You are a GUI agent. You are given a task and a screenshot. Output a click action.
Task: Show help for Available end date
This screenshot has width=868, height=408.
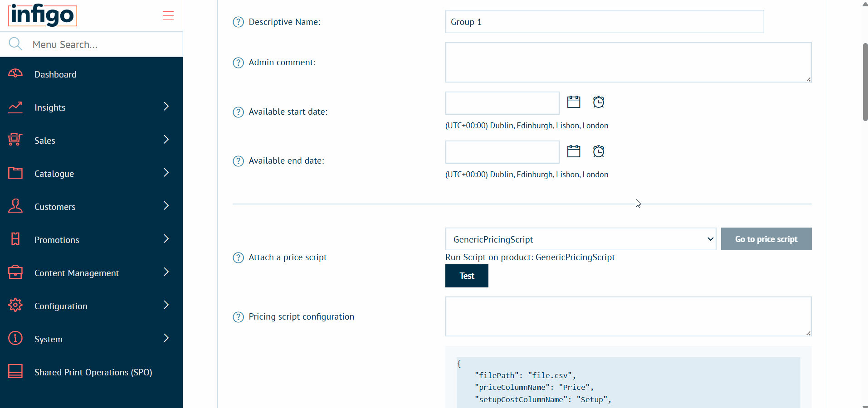click(x=238, y=161)
